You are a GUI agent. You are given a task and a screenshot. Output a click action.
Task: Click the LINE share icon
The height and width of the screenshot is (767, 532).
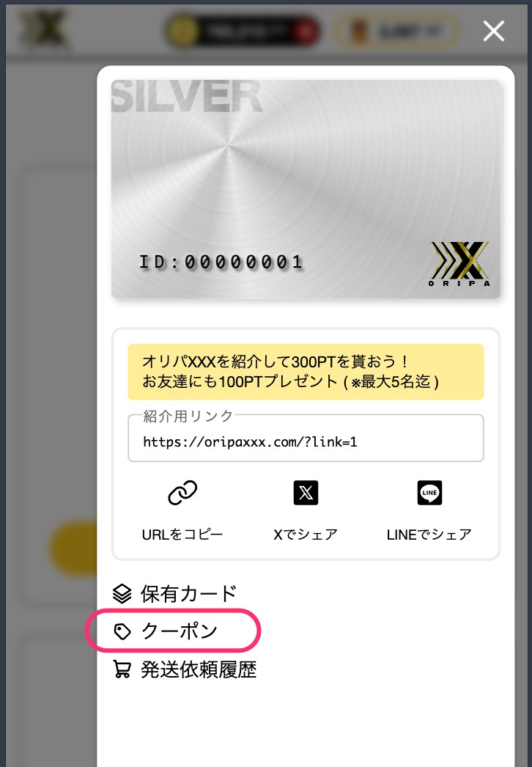coord(429,493)
